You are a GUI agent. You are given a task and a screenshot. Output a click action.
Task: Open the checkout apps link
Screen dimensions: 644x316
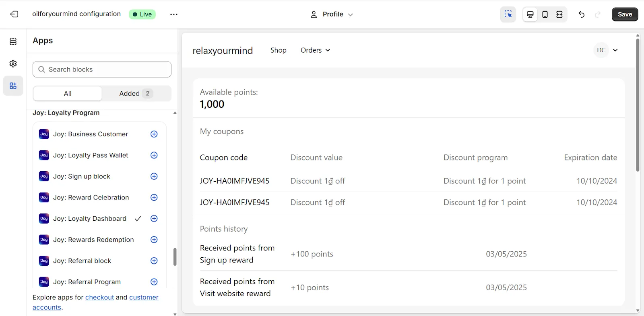point(99,297)
